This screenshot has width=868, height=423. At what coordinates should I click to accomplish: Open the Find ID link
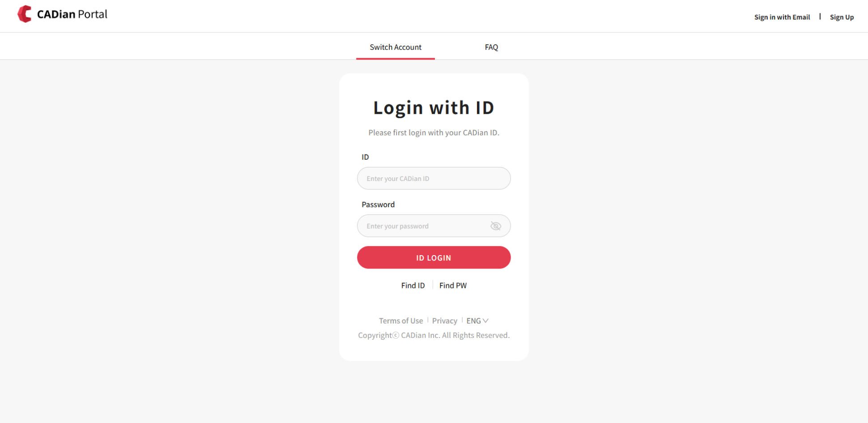pyautogui.click(x=413, y=285)
